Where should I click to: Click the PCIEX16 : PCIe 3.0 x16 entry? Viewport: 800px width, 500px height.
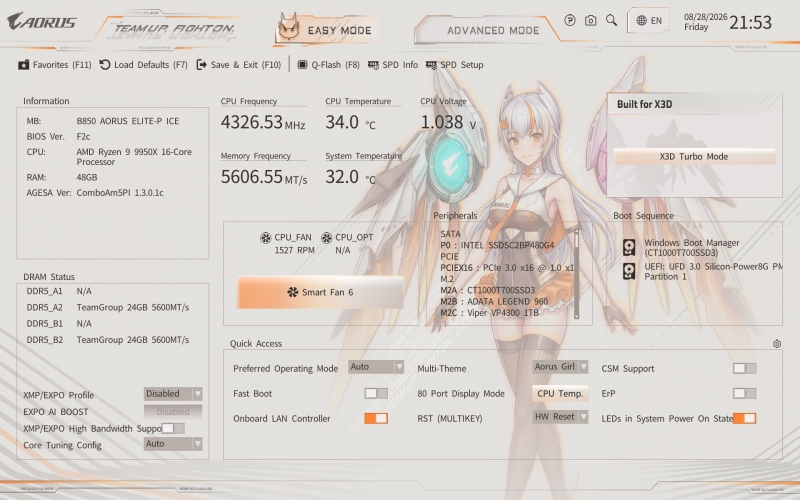507,268
